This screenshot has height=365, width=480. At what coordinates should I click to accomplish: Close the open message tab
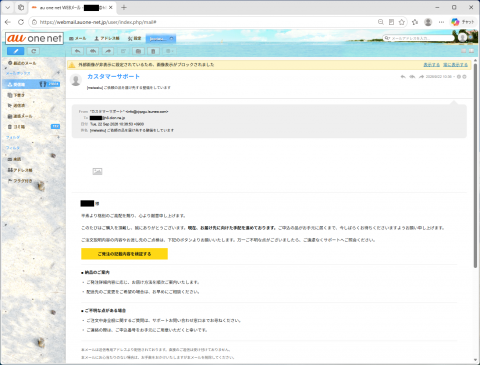(x=172, y=39)
